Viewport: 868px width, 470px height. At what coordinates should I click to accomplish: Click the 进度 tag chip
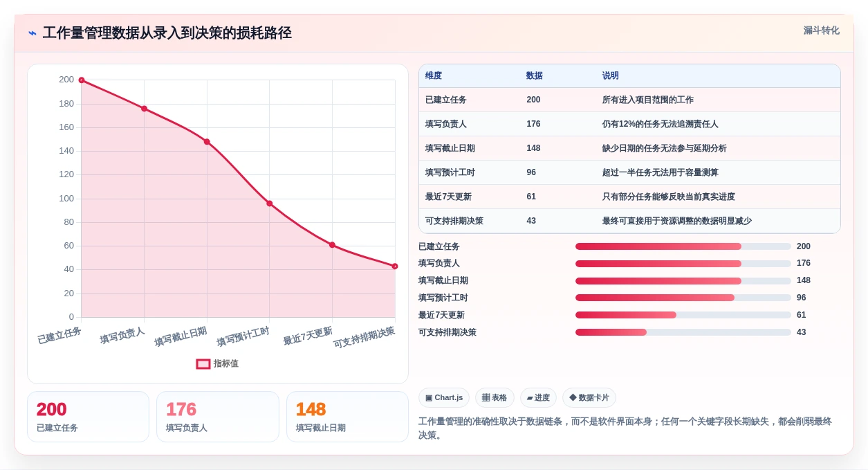[x=538, y=397]
